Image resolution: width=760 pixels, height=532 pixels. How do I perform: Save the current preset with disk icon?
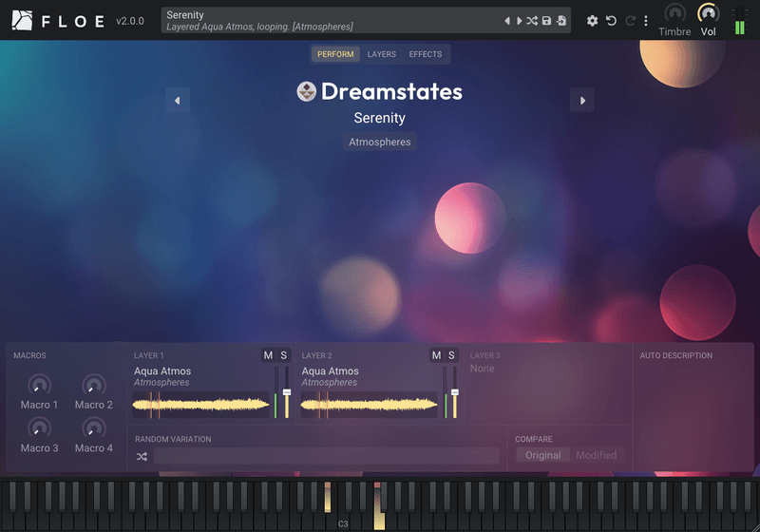tap(547, 21)
